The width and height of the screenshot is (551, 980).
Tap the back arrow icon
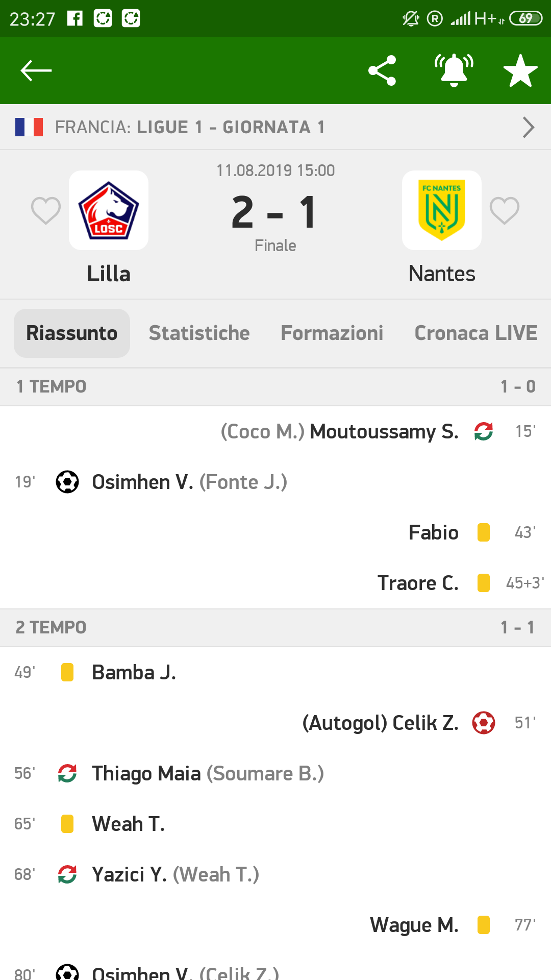36,70
